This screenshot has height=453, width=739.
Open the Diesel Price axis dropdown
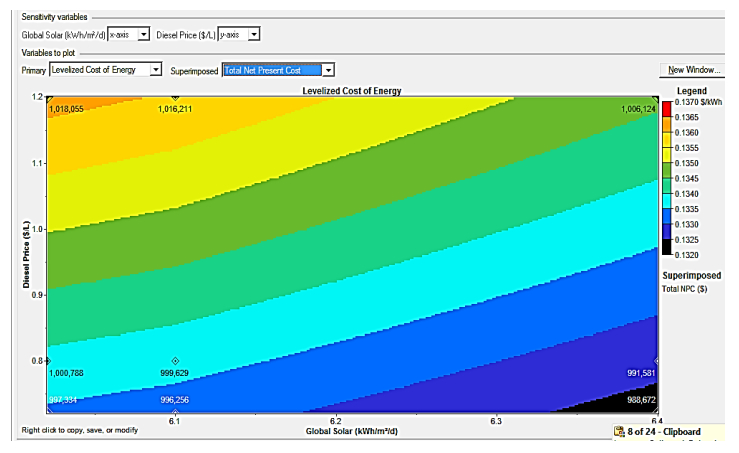(253, 35)
